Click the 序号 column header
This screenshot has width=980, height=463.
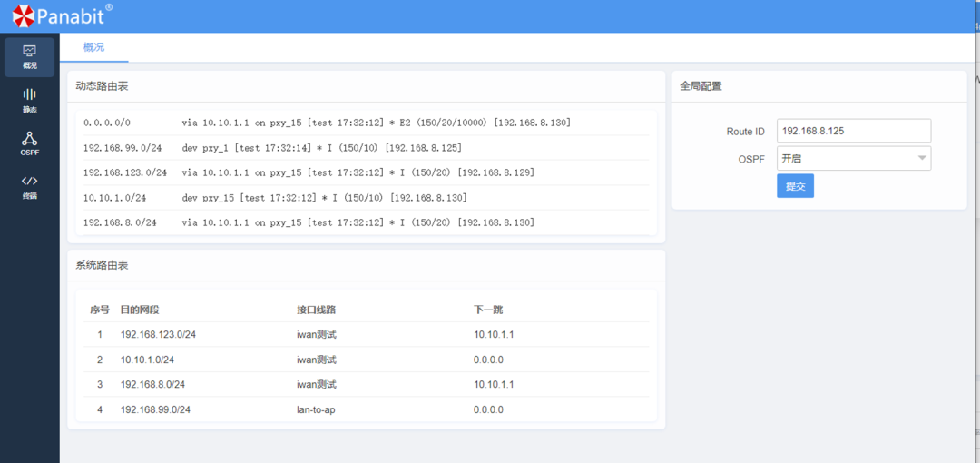click(100, 310)
